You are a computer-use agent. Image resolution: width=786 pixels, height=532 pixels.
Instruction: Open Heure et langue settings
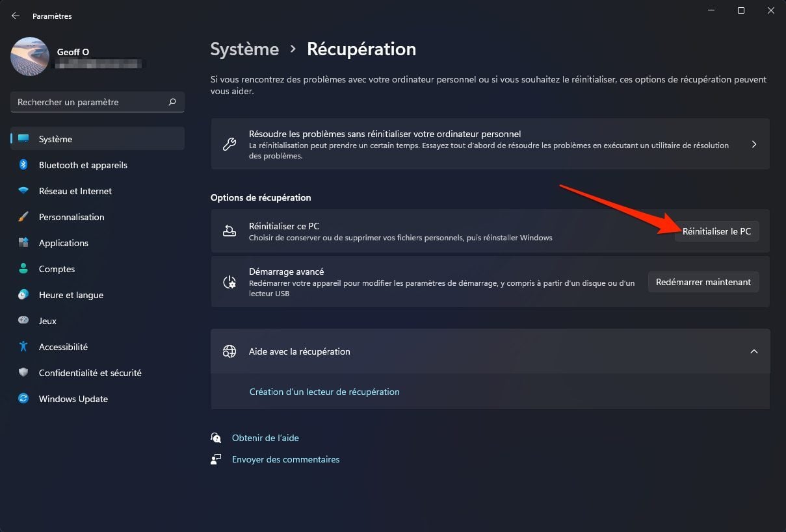coord(98,295)
